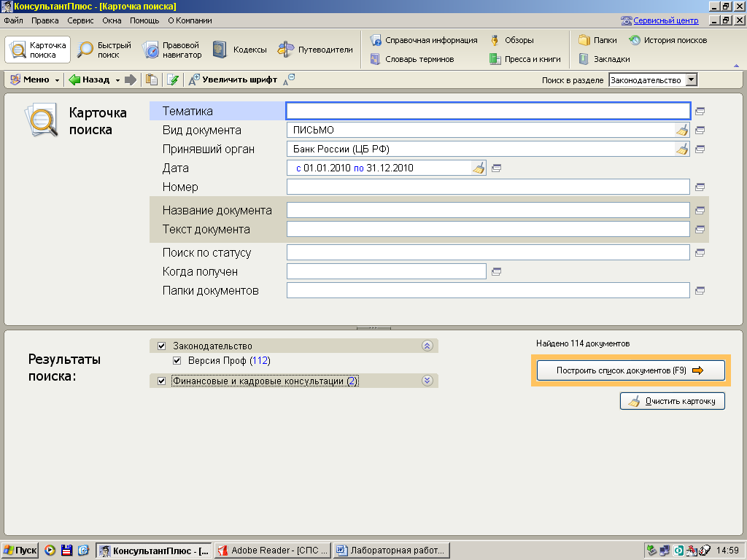
Task: Open Путеводители section
Action: click(315, 50)
